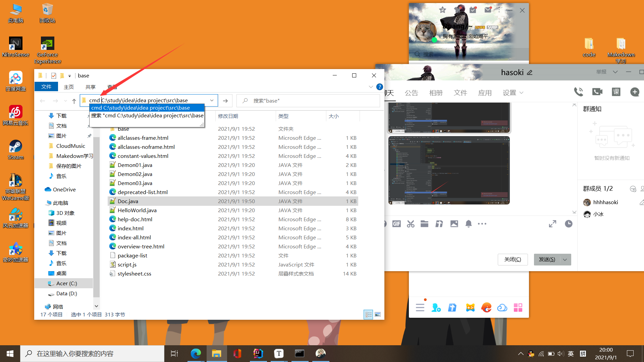Click the 发送(S) send button in QQ chat
Screen dimensions: 644x362
(547, 259)
